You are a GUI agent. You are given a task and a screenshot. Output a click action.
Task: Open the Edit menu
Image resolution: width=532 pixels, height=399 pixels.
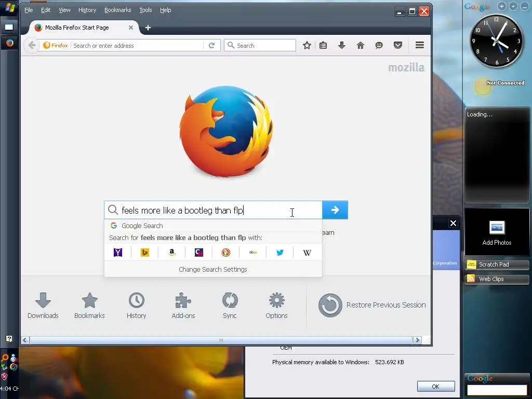(46, 10)
